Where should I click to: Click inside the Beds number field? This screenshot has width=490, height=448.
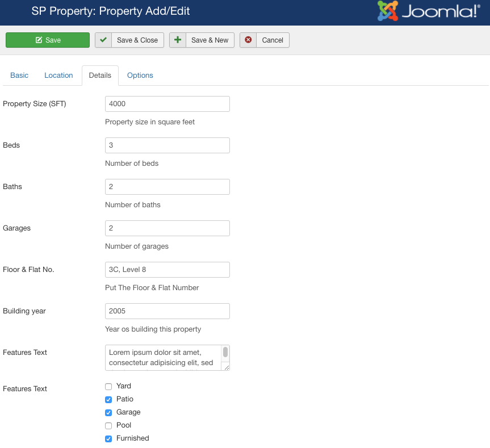(x=167, y=145)
